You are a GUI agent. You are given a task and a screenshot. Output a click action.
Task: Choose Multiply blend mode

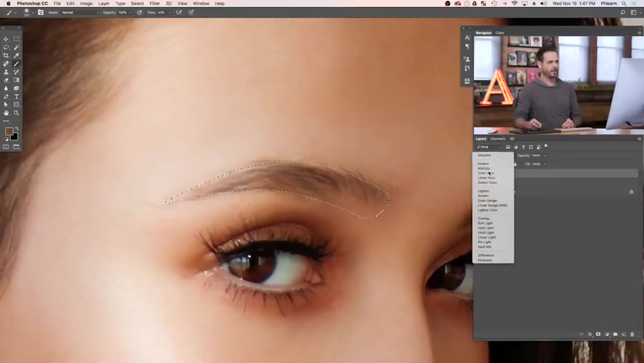click(484, 169)
